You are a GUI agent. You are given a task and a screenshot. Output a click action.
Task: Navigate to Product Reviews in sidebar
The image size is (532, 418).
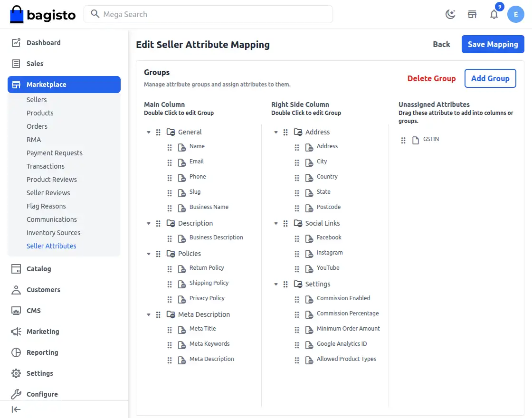(x=52, y=179)
